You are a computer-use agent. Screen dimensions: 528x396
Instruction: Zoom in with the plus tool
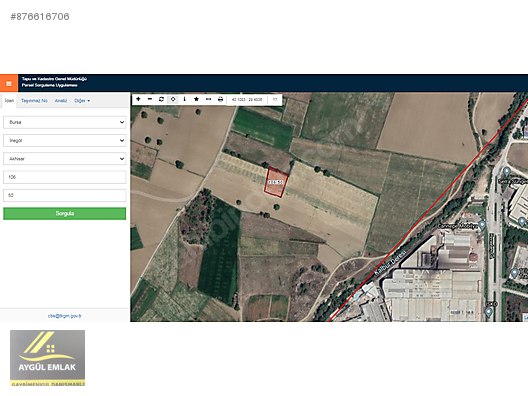138,99
